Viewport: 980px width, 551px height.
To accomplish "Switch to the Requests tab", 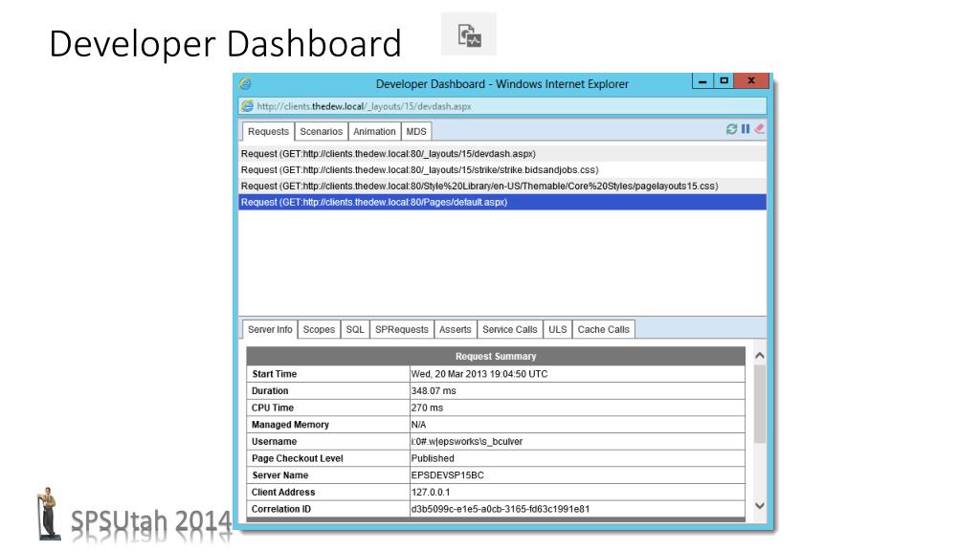I will click(268, 132).
